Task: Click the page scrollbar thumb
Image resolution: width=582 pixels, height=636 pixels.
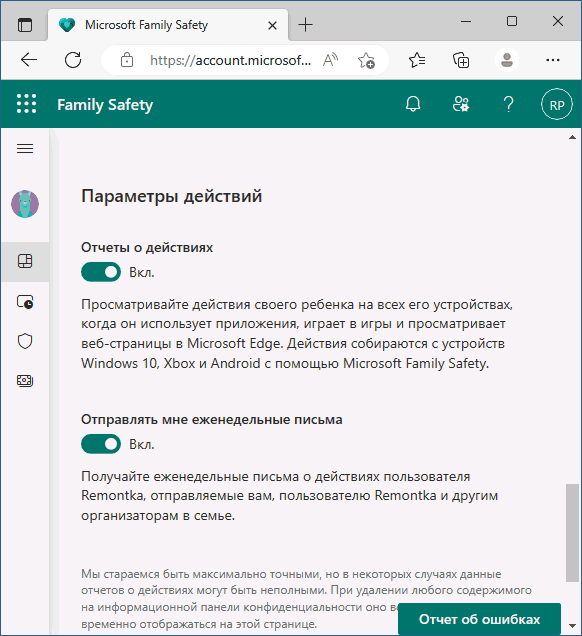Action: [x=572, y=533]
